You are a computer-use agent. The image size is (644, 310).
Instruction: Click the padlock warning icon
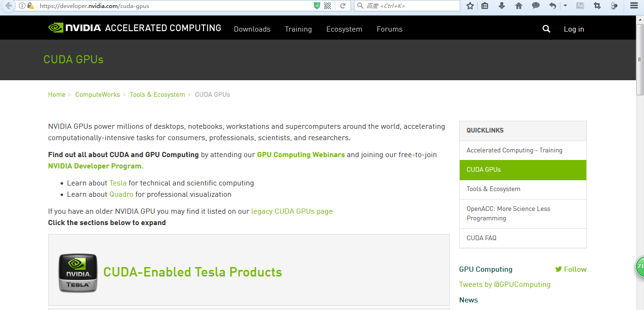(x=31, y=6)
